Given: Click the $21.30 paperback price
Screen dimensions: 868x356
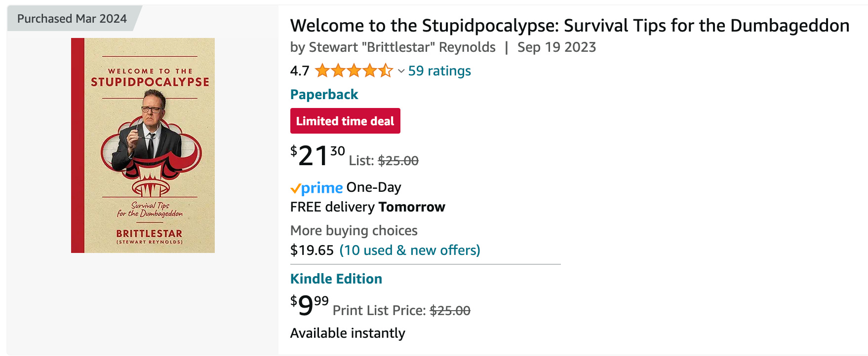Looking at the screenshot, I should tap(317, 155).
